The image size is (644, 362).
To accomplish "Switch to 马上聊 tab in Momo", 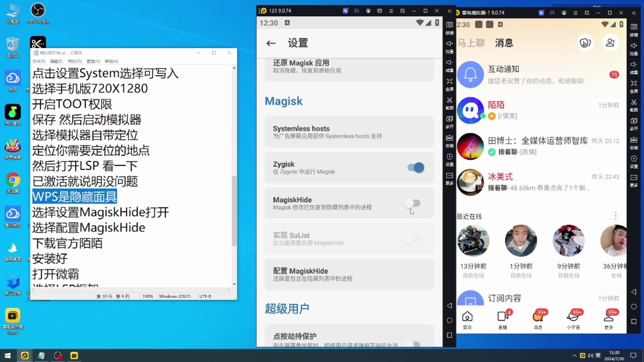I will (471, 43).
